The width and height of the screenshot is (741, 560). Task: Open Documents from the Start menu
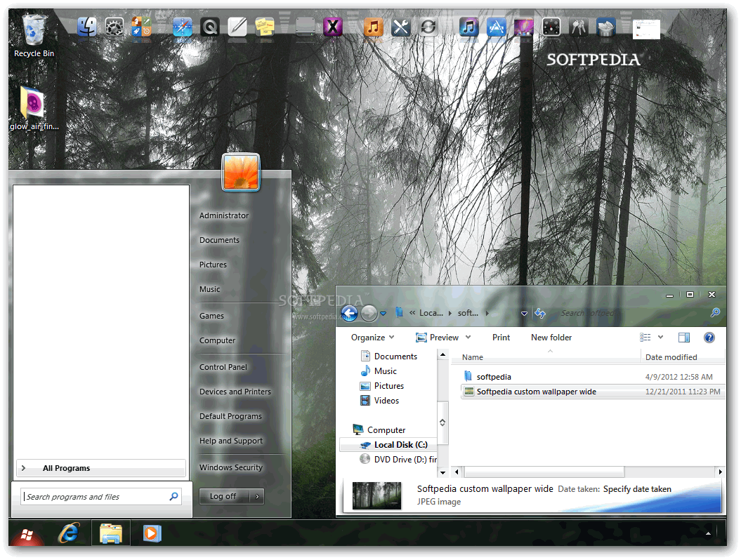[x=219, y=240]
